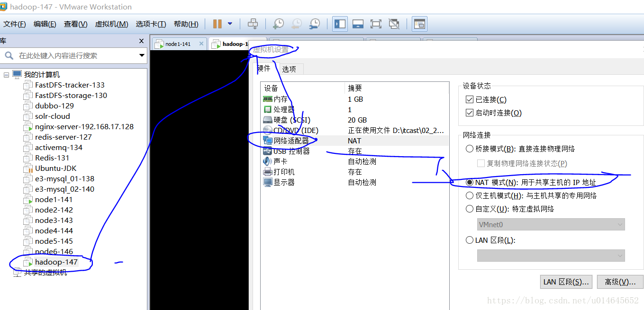Enter full screen mode via toolbar icon
This screenshot has height=310, width=644.
tap(376, 24)
